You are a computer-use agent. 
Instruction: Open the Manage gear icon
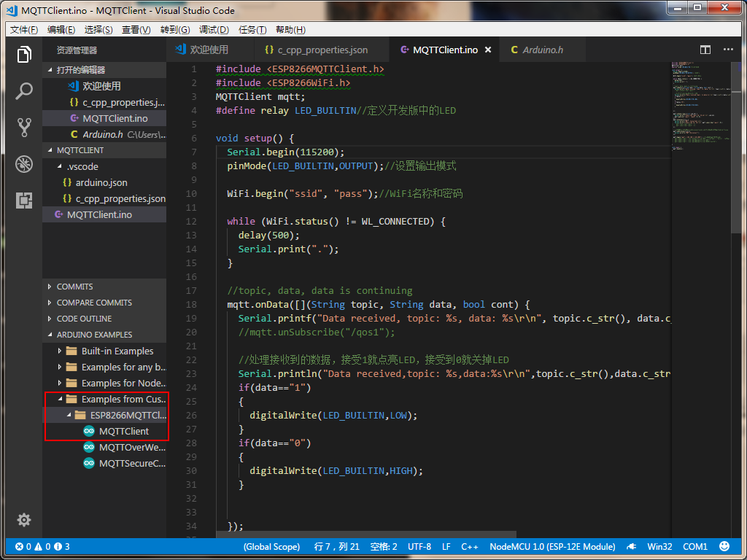24,519
